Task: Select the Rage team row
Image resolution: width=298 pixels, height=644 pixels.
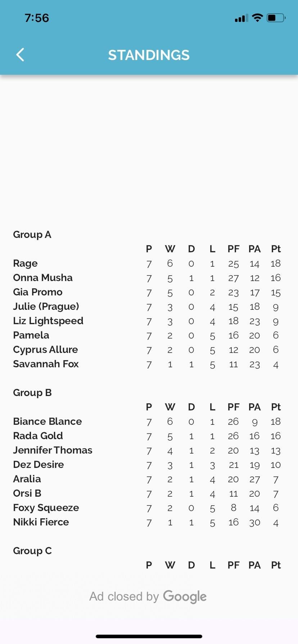Action: [25, 263]
